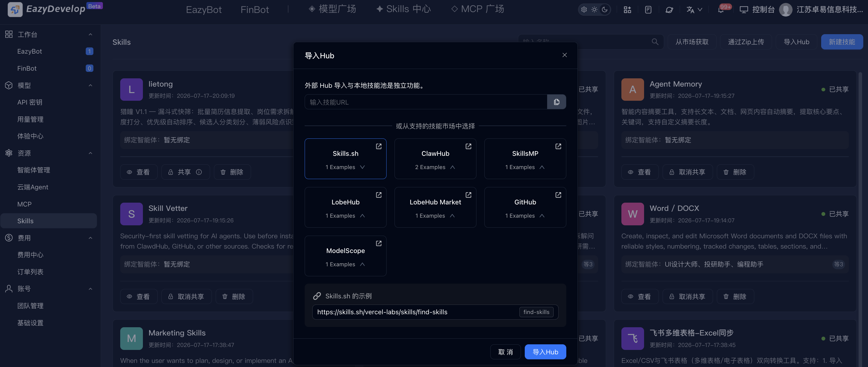Open document icon in header
868x367 pixels.
point(648,10)
